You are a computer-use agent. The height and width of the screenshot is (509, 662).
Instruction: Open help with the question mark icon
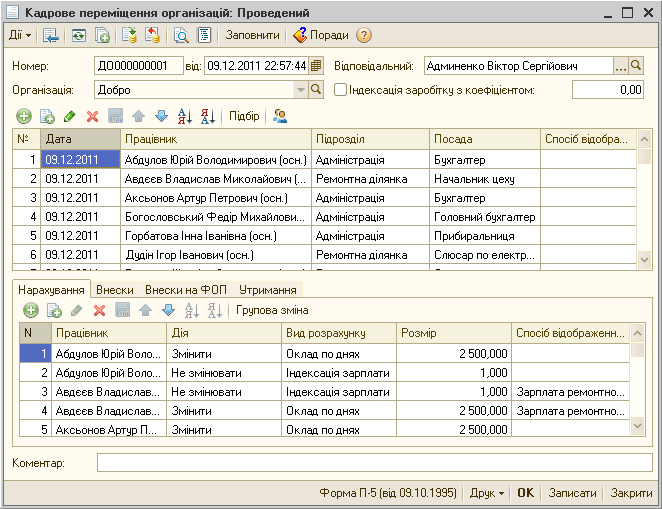point(364,35)
